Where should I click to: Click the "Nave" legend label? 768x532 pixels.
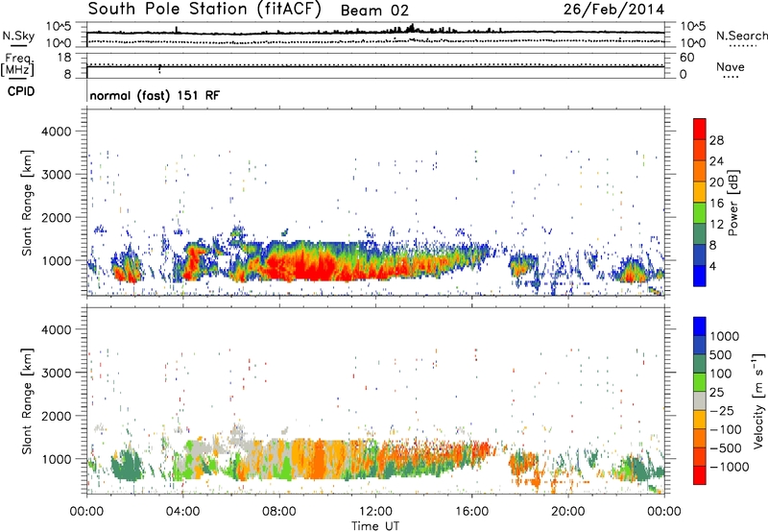(731, 67)
